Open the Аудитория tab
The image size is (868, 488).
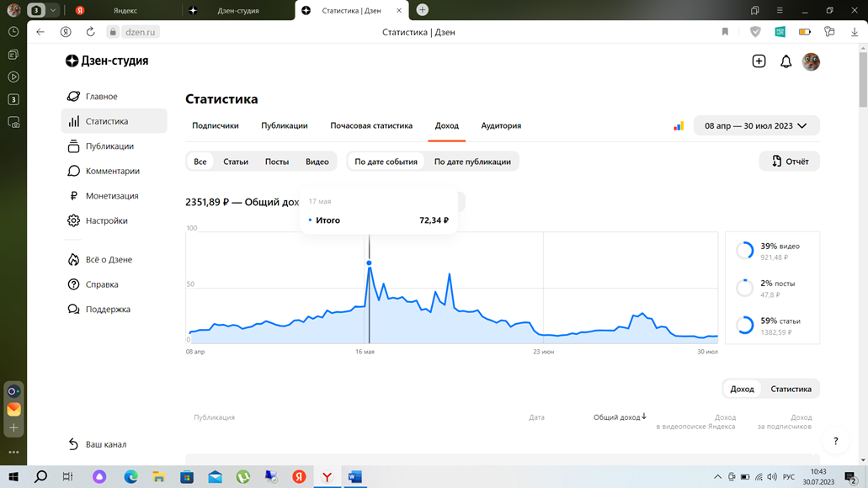pyautogui.click(x=501, y=125)
